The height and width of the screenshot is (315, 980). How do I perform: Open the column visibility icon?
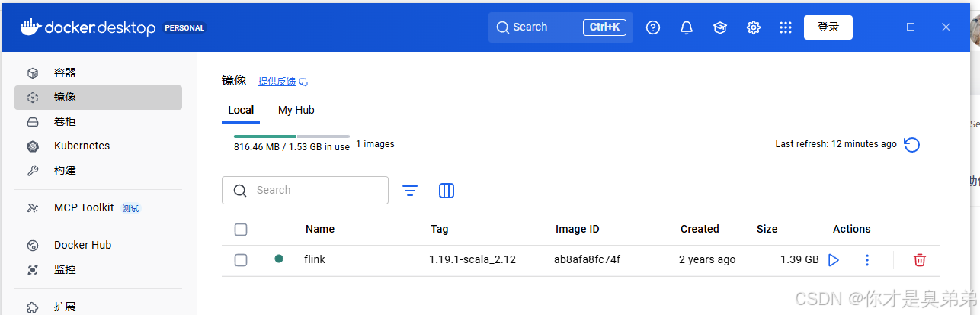(447, 191)
